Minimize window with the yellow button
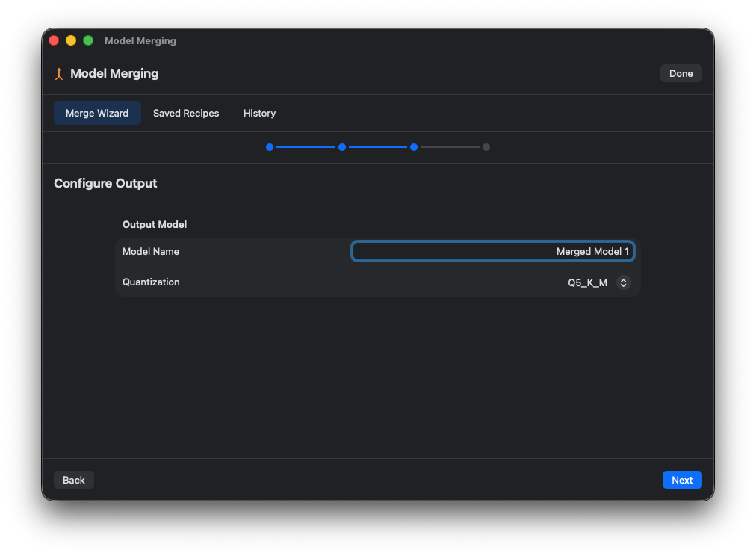Screen dimensions: 756x556 click(x=71, y=40)
